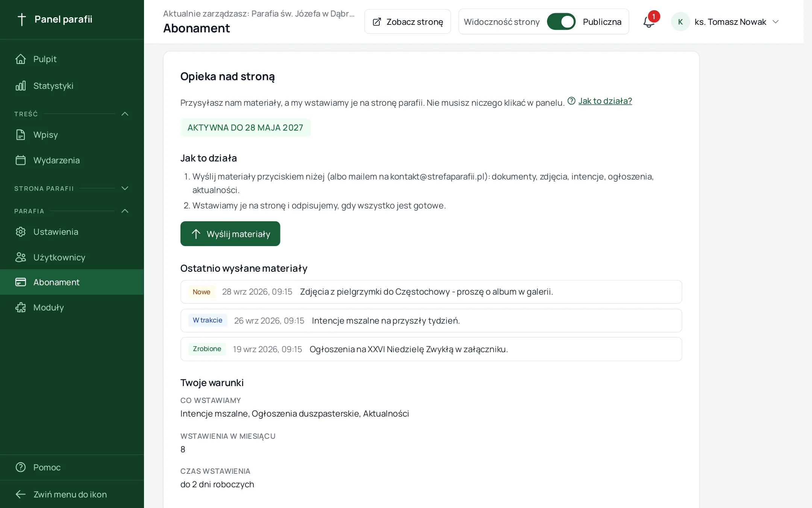Open the Jak to działa? link

605,101
